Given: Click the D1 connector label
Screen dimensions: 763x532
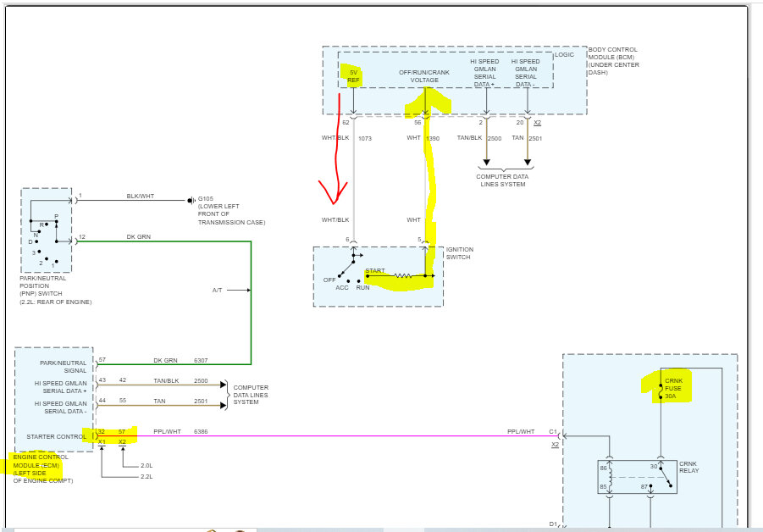Looking at the screenshot, I should click(x=553, y=524).
